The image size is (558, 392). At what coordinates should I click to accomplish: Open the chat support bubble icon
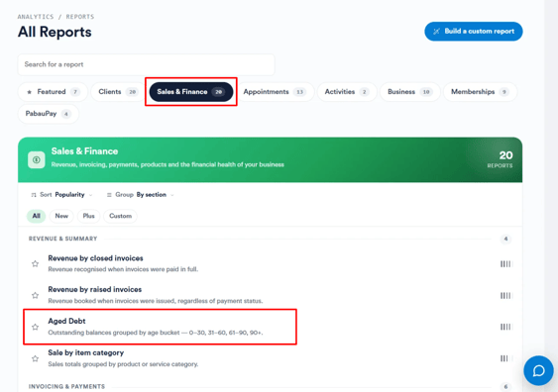point(538,370)
